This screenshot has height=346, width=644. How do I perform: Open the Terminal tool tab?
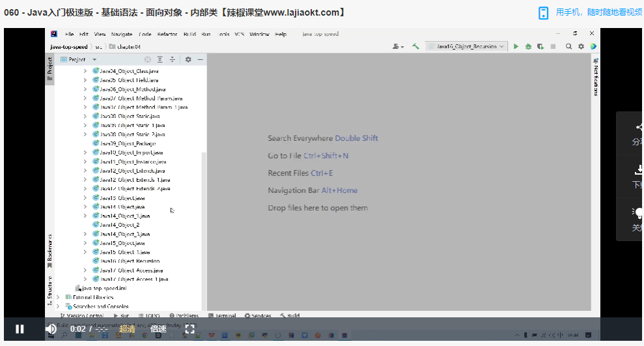coord(222,315)
